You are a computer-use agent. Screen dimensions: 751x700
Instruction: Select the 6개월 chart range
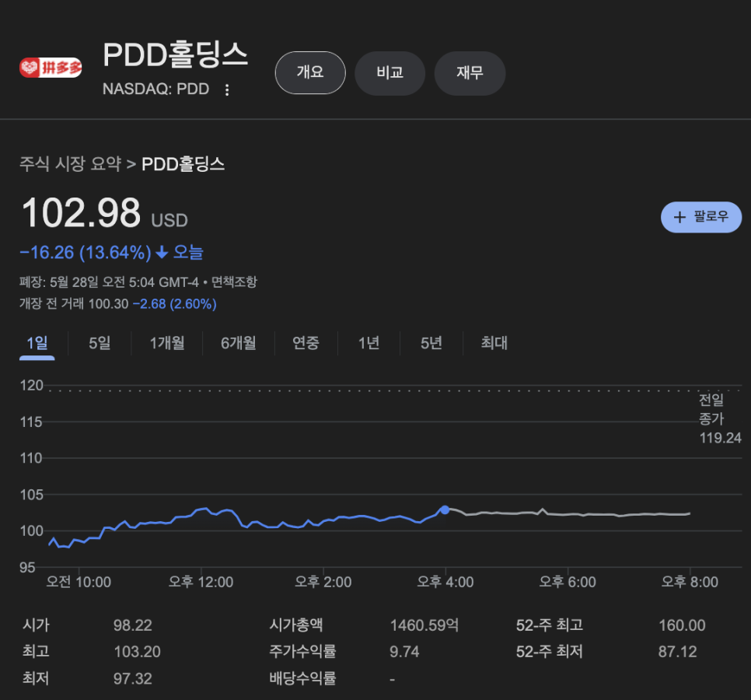239,343
